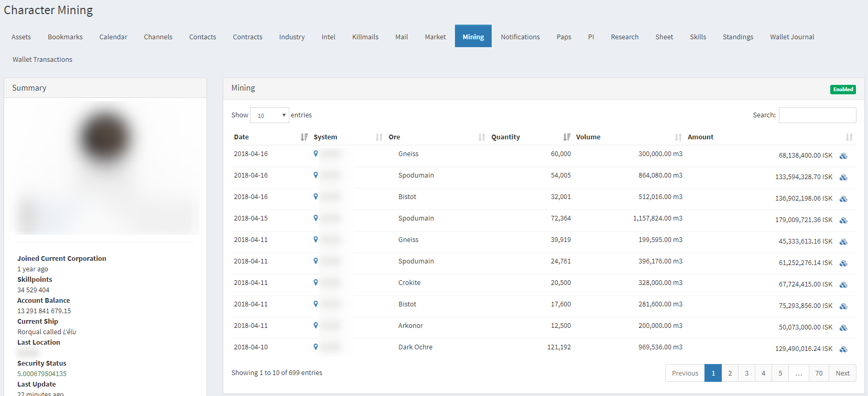868x396 pixels.
Task: Open the Show entries count dropdown
Action: 269,115
